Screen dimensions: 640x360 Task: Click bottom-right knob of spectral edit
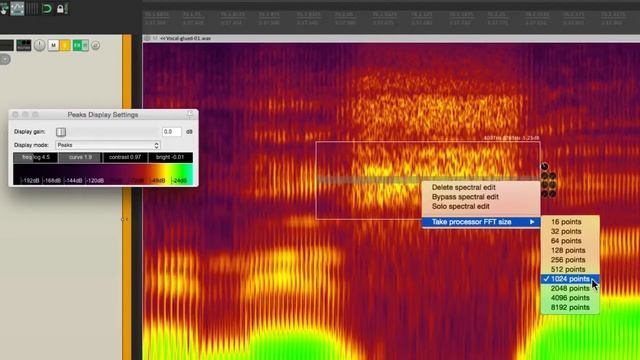(x=552, y=194)
